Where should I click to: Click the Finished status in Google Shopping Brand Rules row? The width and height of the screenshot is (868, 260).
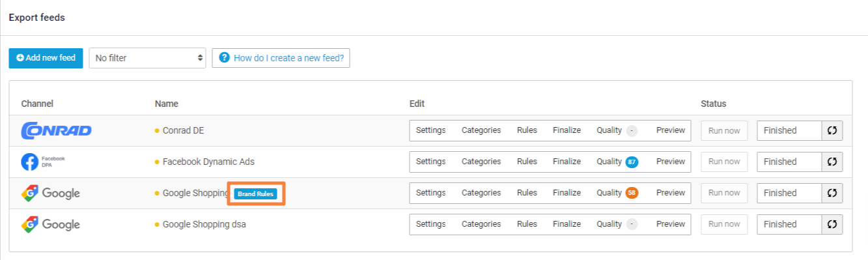(789, 193)
